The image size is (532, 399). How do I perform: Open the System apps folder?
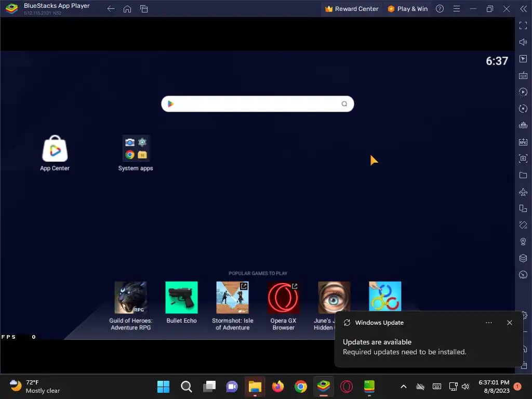136,153
